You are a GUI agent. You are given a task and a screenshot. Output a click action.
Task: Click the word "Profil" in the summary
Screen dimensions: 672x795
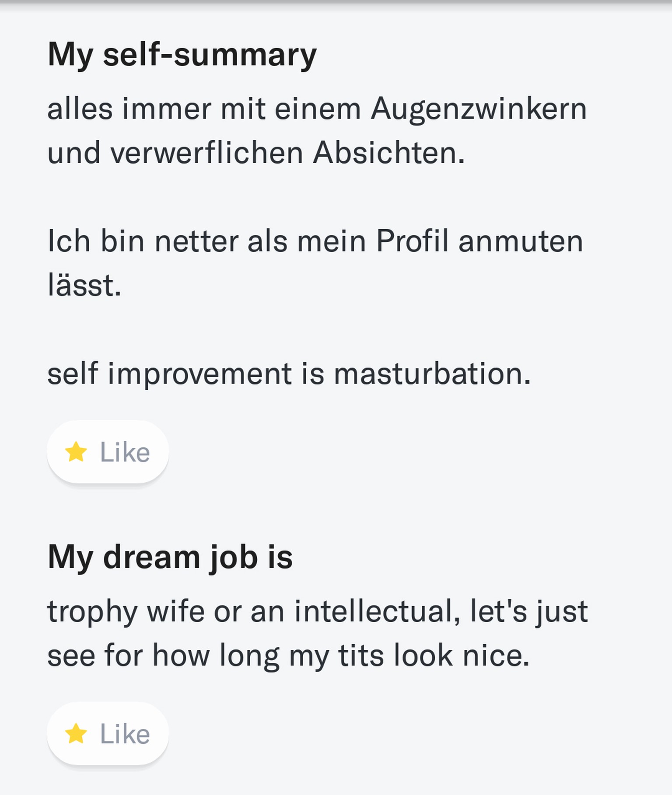(412, 241)
